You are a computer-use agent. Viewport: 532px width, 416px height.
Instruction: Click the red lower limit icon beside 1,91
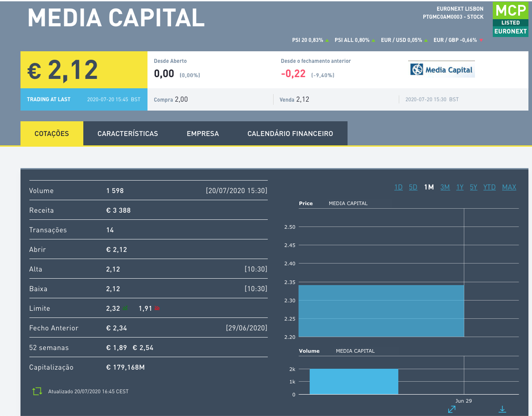coord(157,309)
